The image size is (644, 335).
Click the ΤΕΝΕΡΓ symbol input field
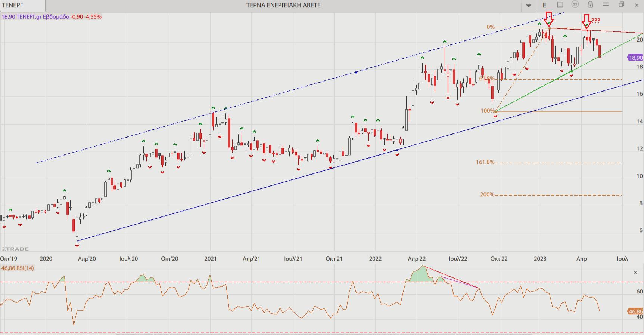pos(22,6)
